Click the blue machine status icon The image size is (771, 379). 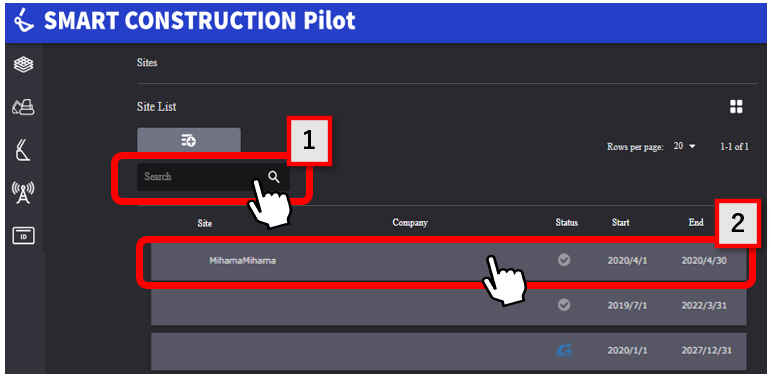click(564, 350)
